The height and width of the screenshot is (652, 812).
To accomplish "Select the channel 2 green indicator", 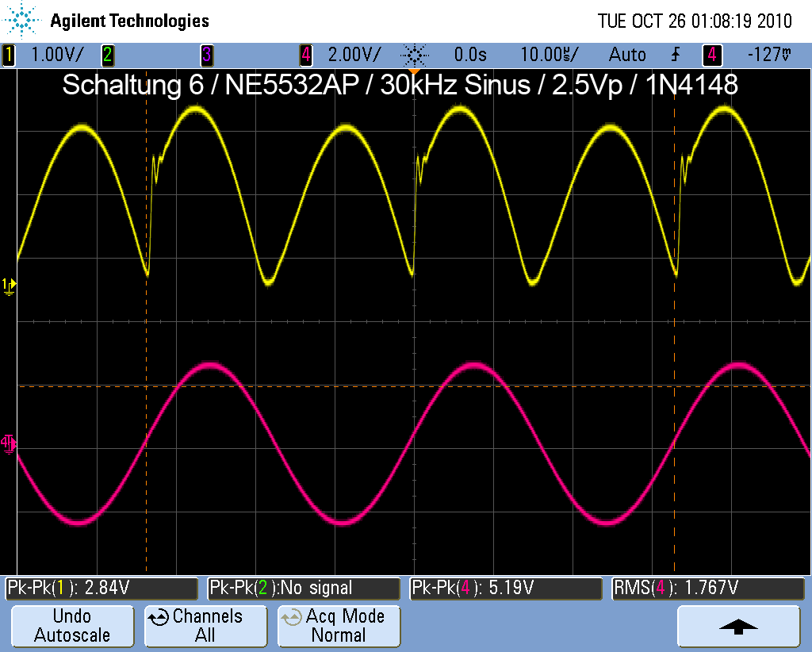I will (x=108, y=55).
